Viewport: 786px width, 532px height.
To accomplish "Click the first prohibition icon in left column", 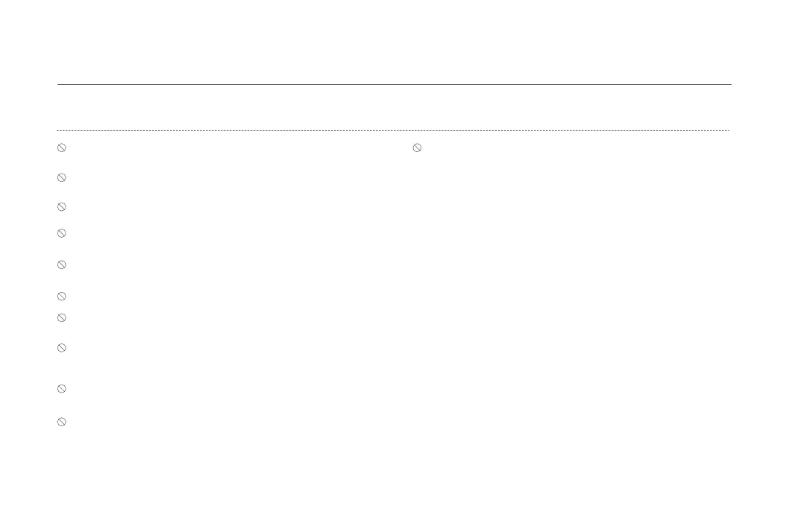I will [x=62, y=148].
